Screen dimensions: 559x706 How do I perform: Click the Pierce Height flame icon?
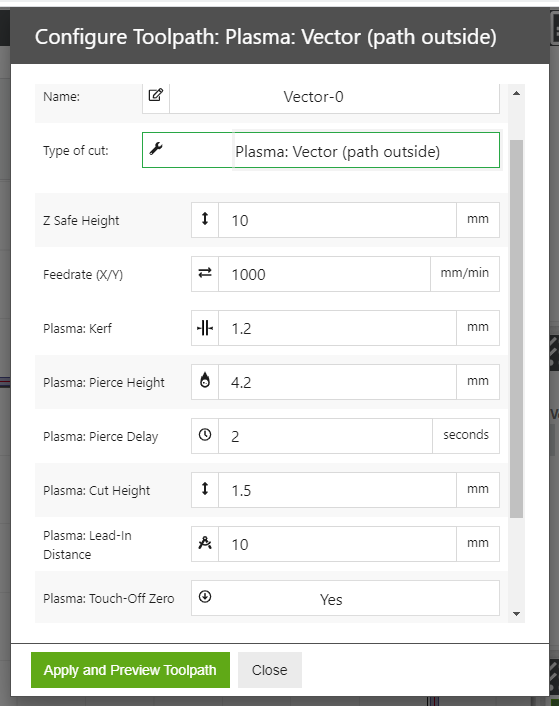point(205,380)
